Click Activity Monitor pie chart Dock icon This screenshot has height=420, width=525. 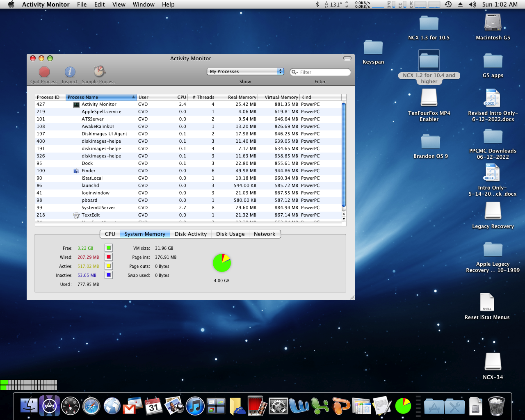[x=403, y=406]
